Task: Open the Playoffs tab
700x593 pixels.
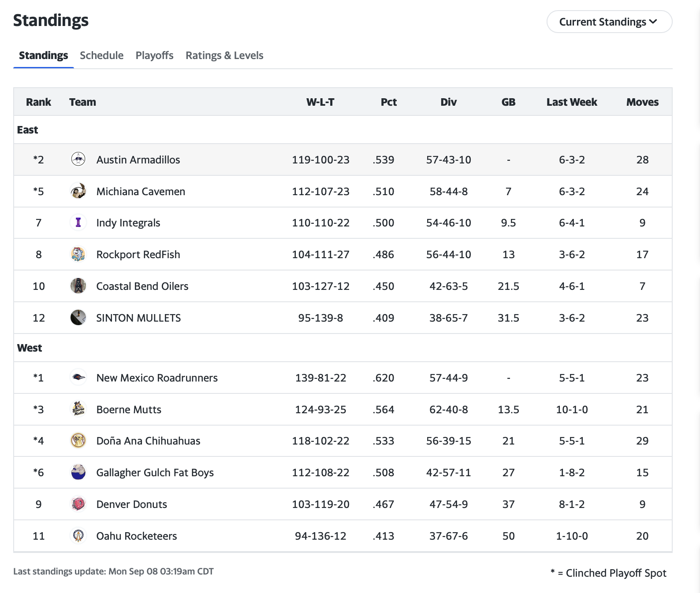Action: click(x=154, y=56)
